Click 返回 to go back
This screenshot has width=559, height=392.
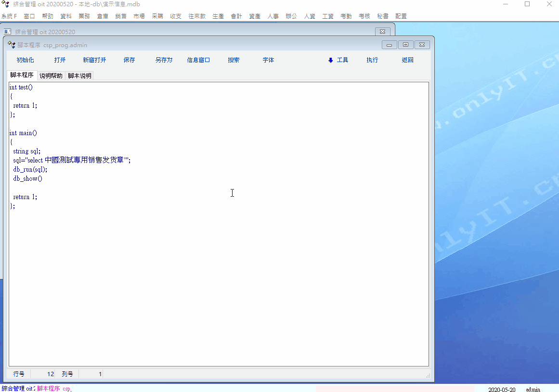pos(407,60)
